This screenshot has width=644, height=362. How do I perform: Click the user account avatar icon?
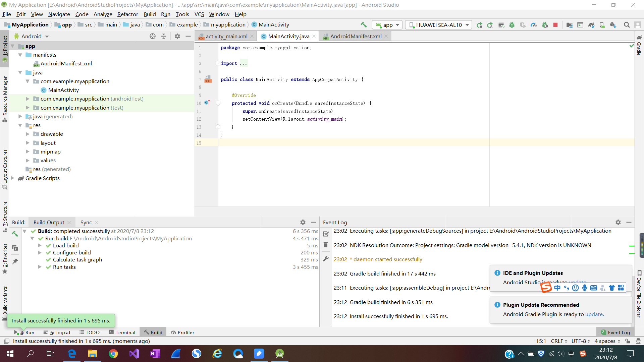click(638, 25)
